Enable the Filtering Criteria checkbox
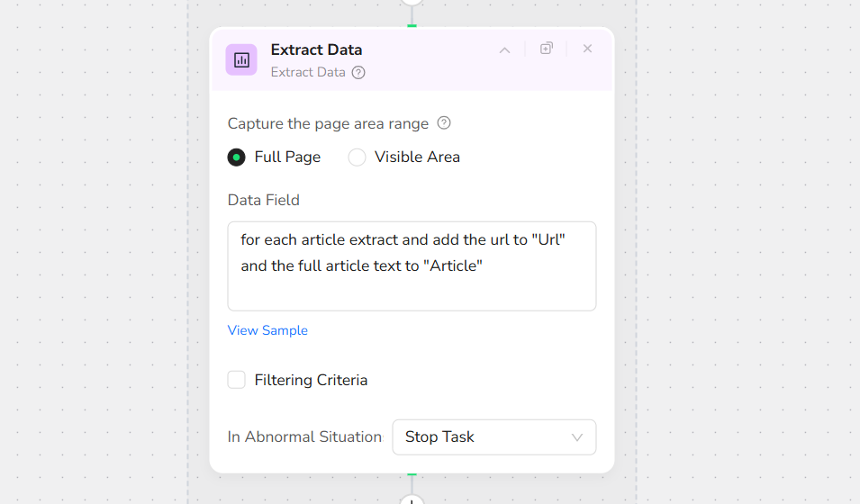Screen dimensions: 860x504 pyautogui.click(x=237, y=380)
